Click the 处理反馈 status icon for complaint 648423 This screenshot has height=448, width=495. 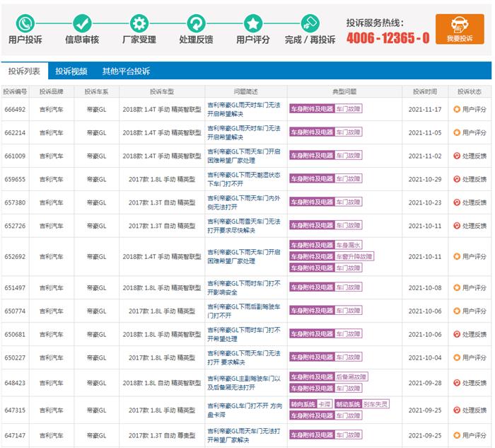pos(457,383)
